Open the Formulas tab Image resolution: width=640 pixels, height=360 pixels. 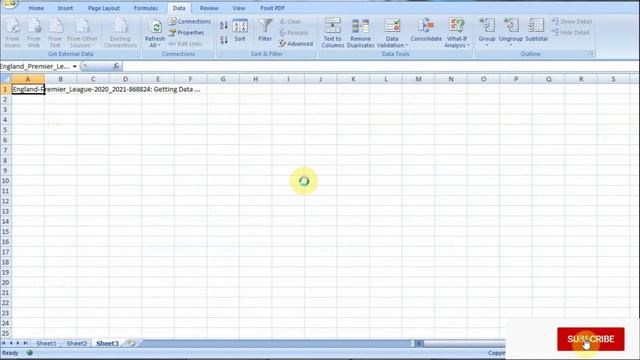point(146,8)
